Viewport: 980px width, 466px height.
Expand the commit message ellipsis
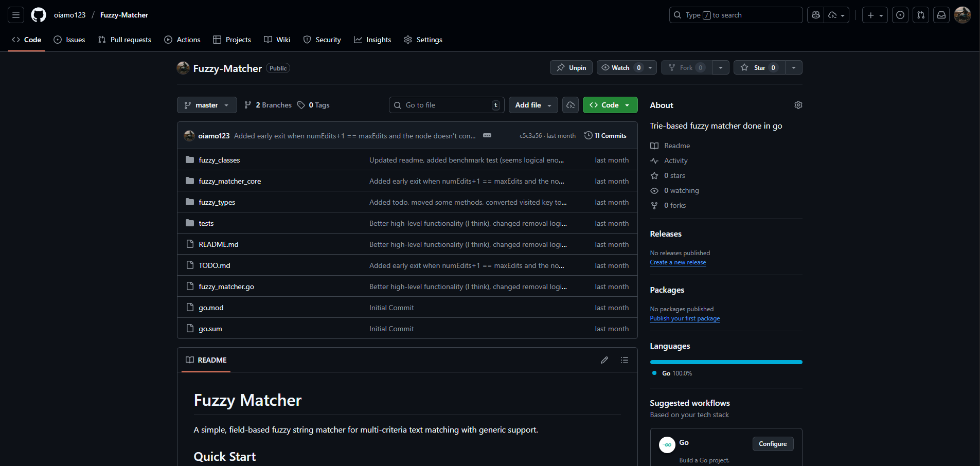pos(487,136)
